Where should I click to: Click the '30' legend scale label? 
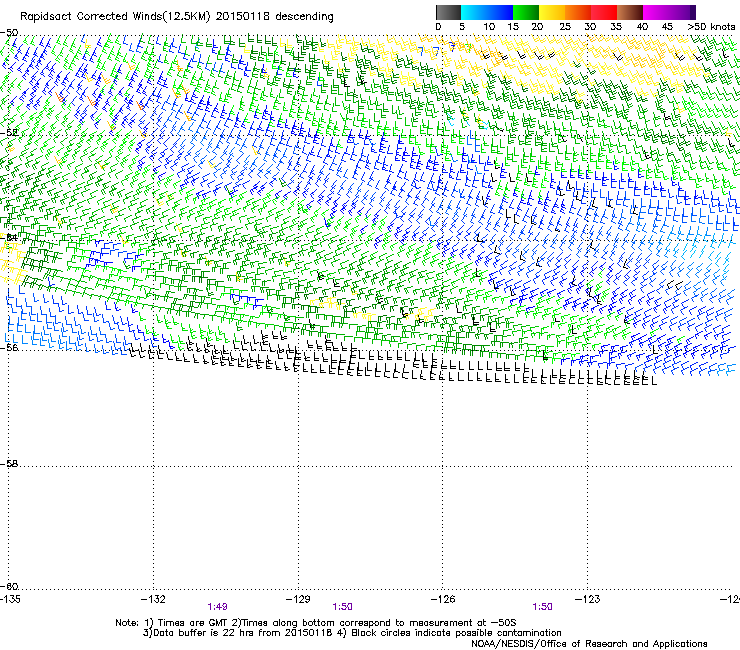[590, 27]
